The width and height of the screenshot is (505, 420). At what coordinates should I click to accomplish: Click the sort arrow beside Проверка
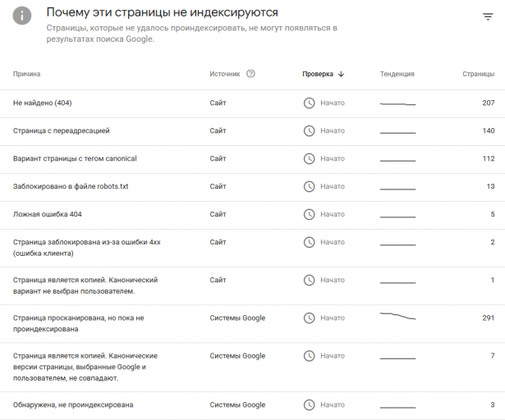click(341, 75)
